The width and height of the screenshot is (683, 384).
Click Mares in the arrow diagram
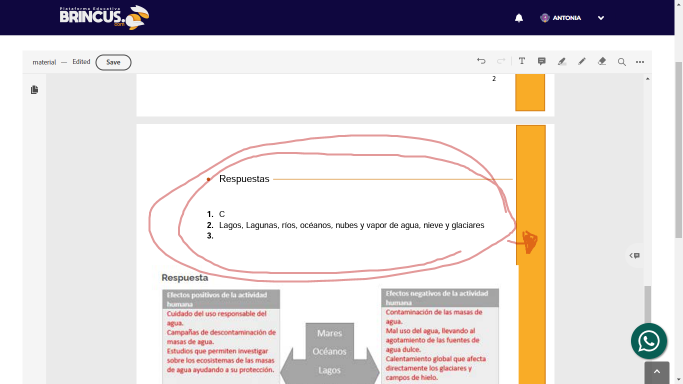point(329,333)
